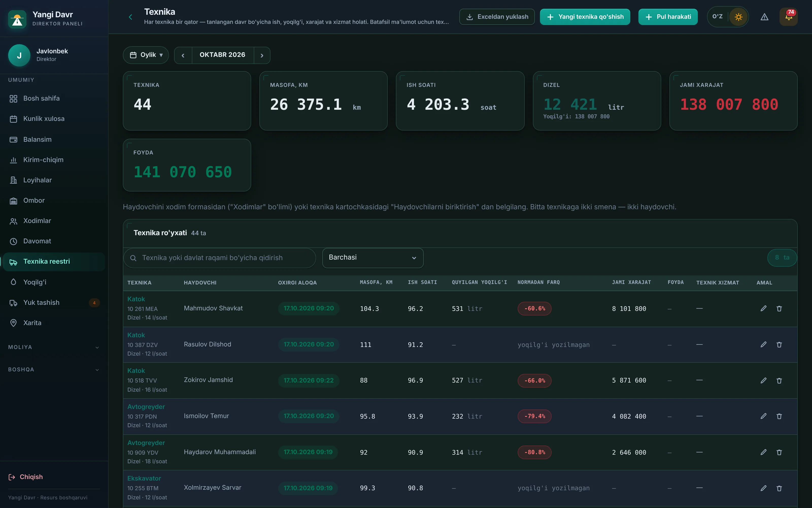Click Exceldan yuklash button
Image resolution: width=812 pixels, height=508 pixels.
pos(497,17)
